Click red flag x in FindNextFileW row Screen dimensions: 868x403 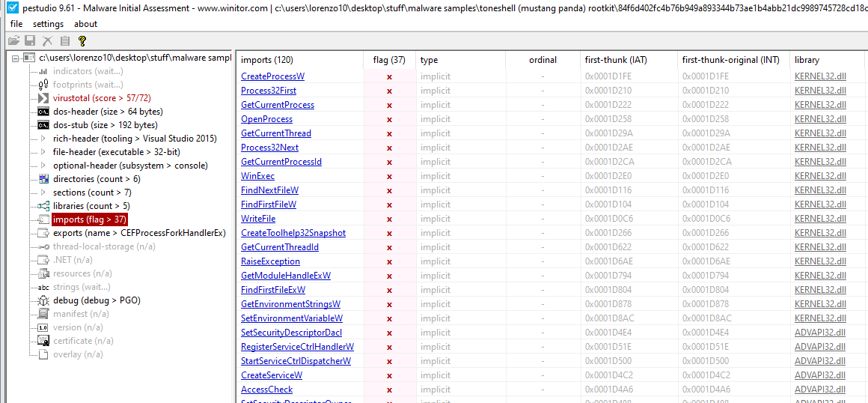390,190
